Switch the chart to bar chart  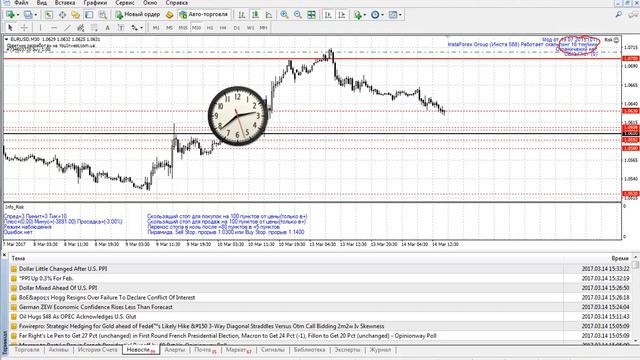pyautogui.click(x=242, y=15)
